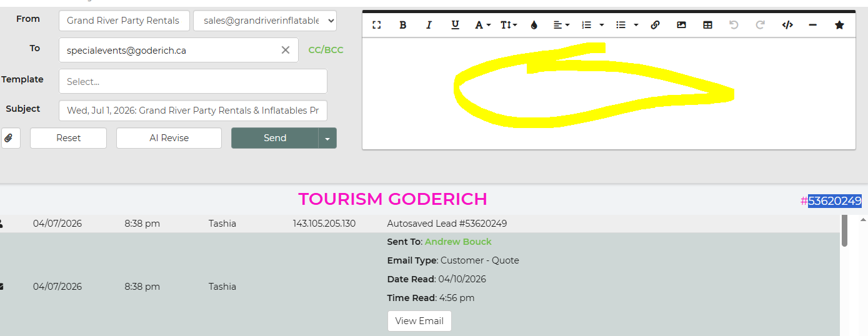This screenshot has height=336, width=868.
Task: Apply bold formatting in editor toolbar
Action: coord(403,25)
